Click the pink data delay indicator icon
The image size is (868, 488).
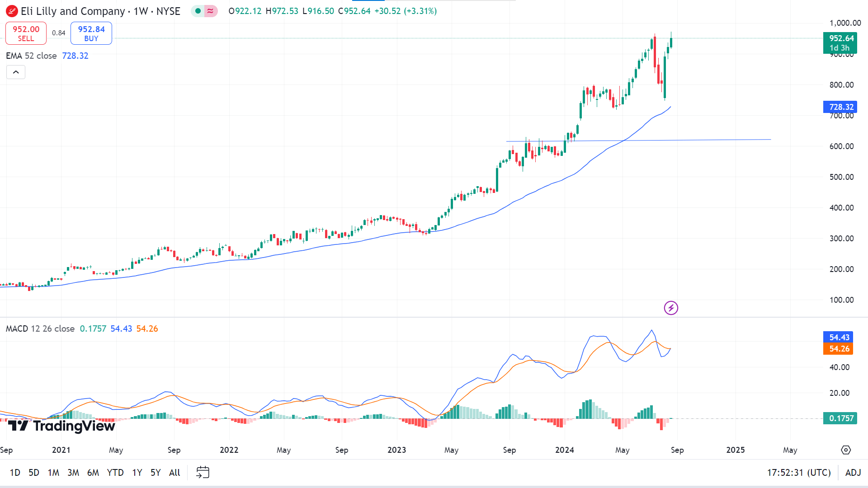click(210, 11)
